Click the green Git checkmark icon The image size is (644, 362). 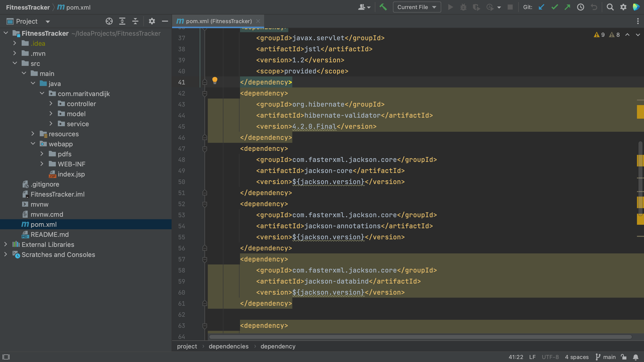tap(554, 8)
